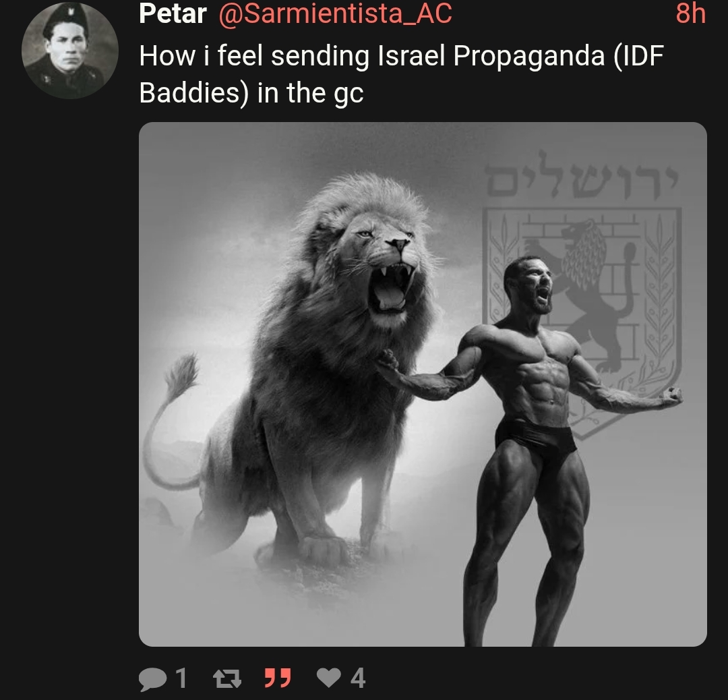Click the reply speech bubble icon
This screenshot has height=700, width=728.
click(x=152, y=678)
